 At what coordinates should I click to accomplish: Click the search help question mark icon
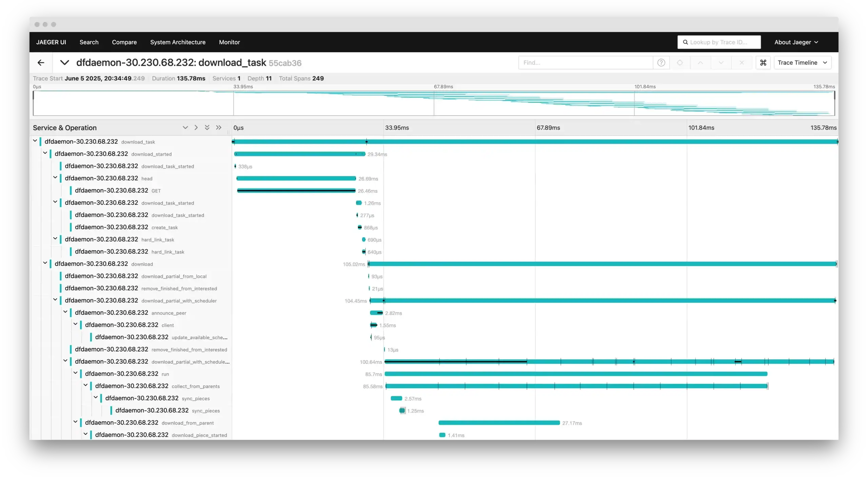662,62
